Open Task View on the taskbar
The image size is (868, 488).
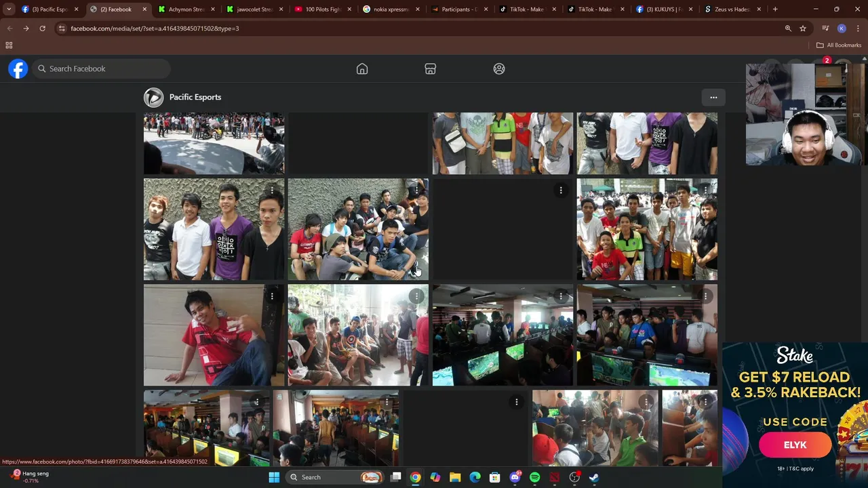(x=396, y=477)
